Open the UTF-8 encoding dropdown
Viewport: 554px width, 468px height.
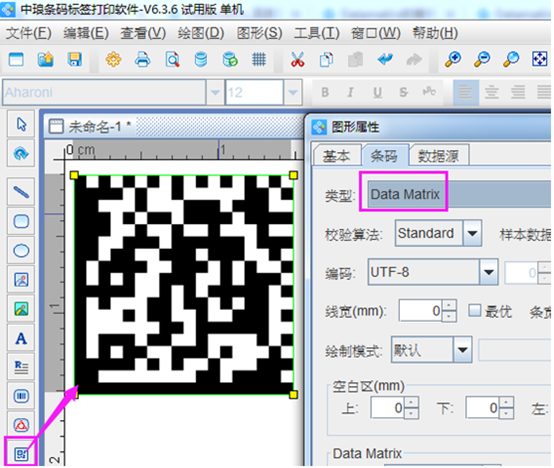[489, 272]
